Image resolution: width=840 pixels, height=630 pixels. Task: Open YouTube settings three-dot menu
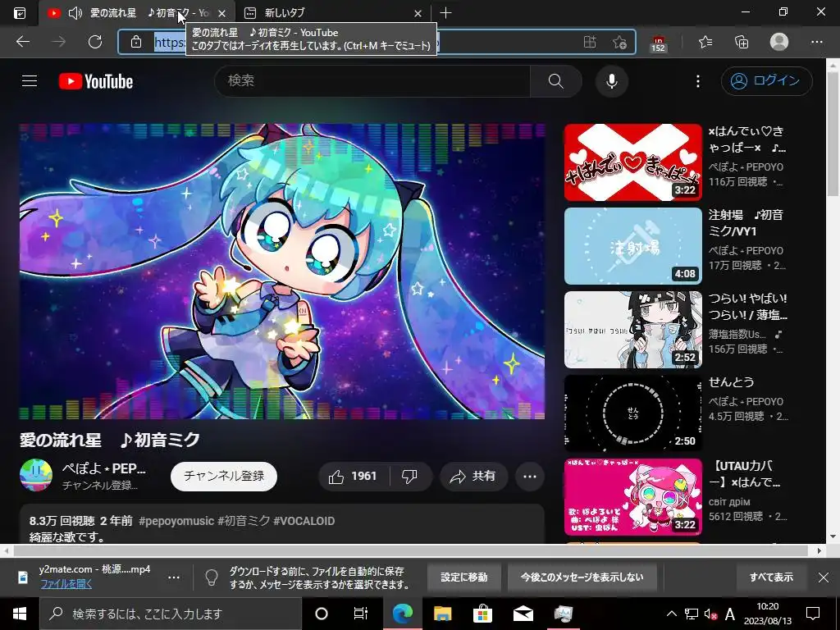point(697,81)
